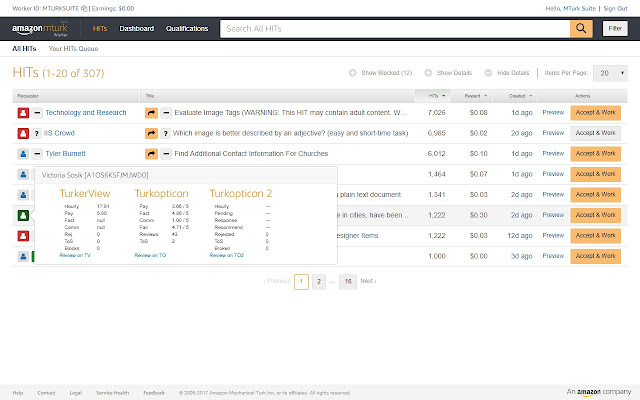
Task: Open the Items Per Page dropdown
Action: point(609,73)
